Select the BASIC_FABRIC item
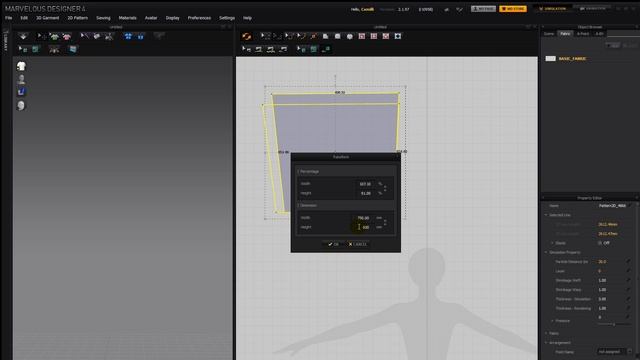640x360 pixels. tap(572, 59)
